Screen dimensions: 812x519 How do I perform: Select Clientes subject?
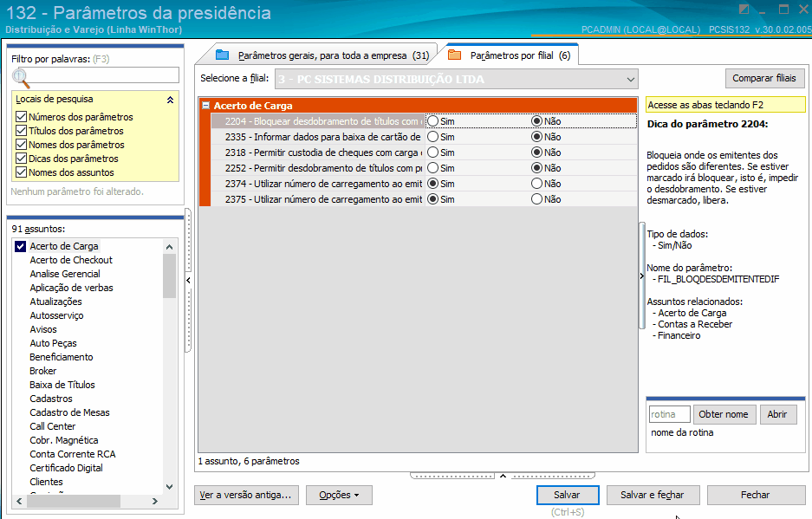coord(46,482)
